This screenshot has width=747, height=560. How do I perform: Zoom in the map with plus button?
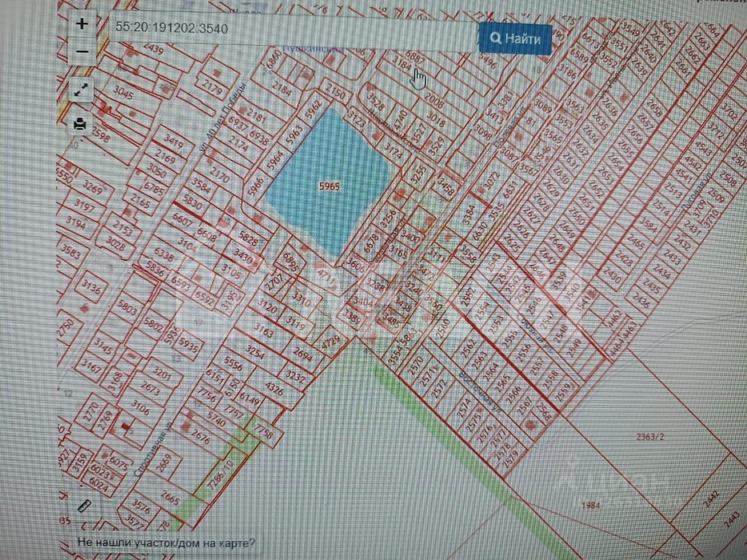(82, 24)
